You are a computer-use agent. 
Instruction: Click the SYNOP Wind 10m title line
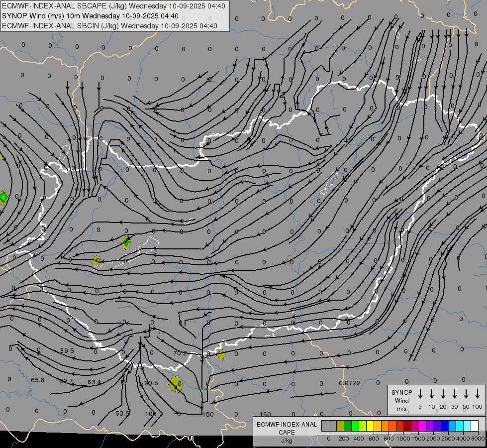pyautogui.click(x=90, y=16)
